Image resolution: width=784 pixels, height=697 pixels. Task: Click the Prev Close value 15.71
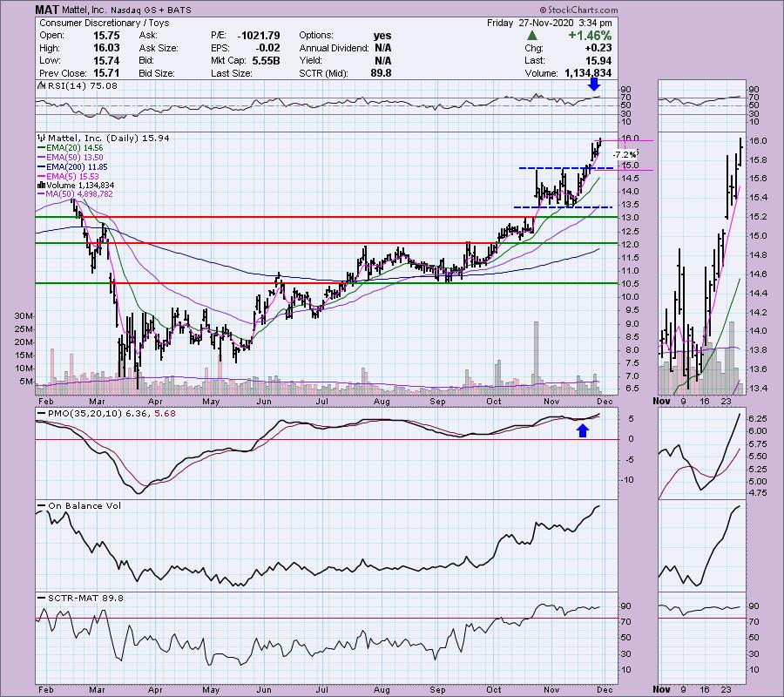pyautogui.click(x=106, y=73)
